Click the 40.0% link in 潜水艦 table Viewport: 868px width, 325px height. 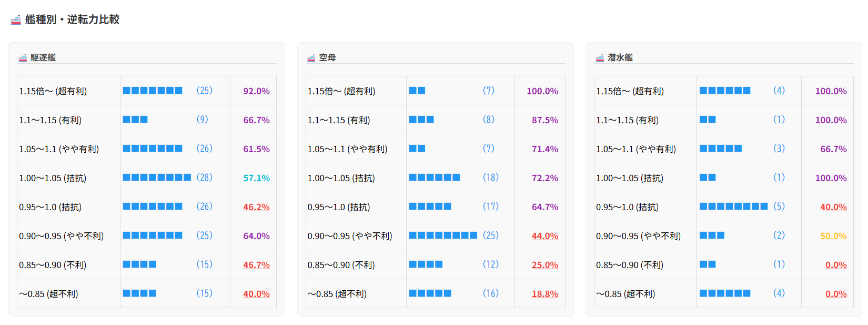coord(833,207)
